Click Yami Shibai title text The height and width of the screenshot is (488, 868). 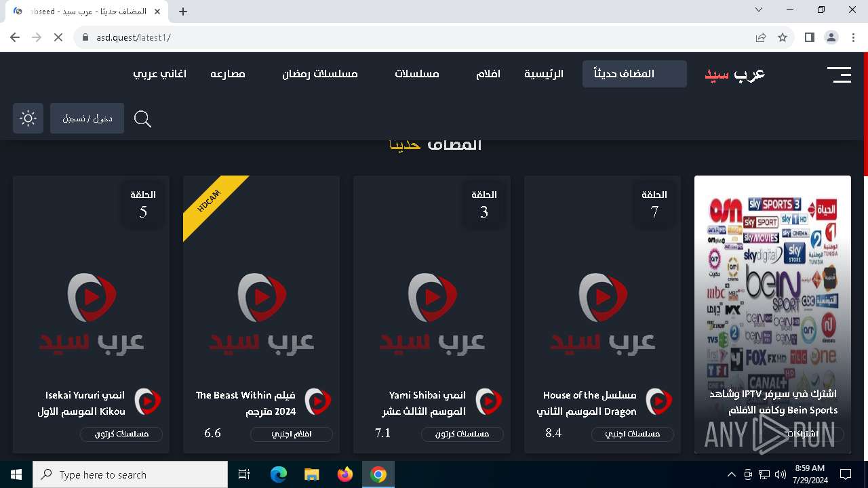click(x=424, y=403)
